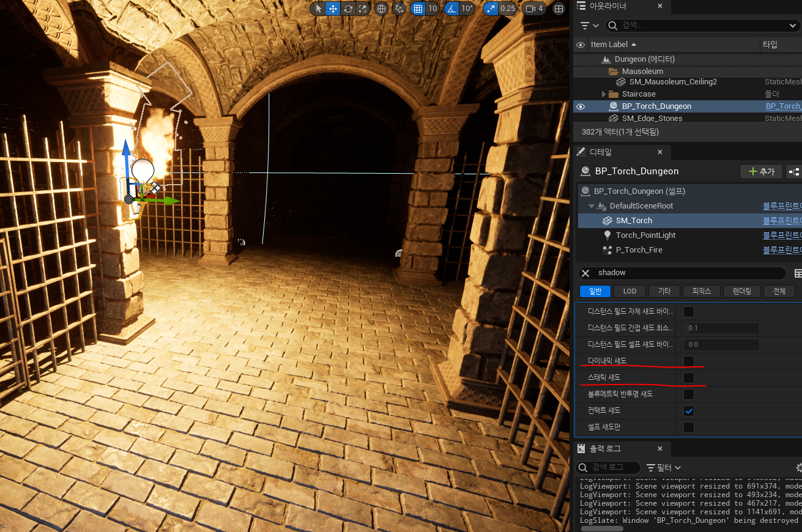Toggle world/local coordinate globe icon
Image resolution: width=802 pixels, height=532 pixels.
pyautogui.click(x=381, y=9)
